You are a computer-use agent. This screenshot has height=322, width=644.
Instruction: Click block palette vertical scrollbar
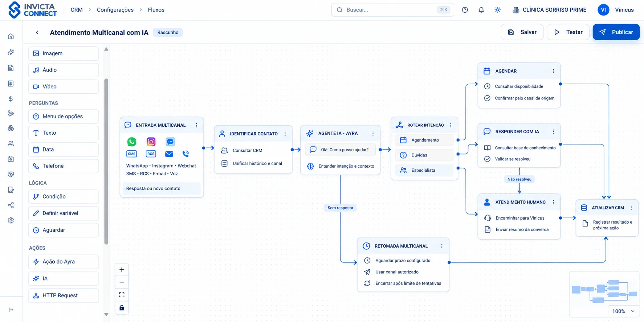point(106,162)
